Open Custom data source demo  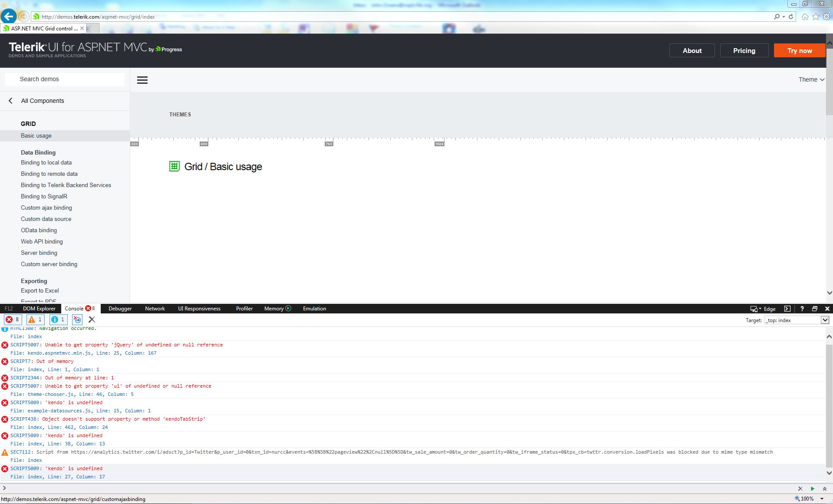46,219
